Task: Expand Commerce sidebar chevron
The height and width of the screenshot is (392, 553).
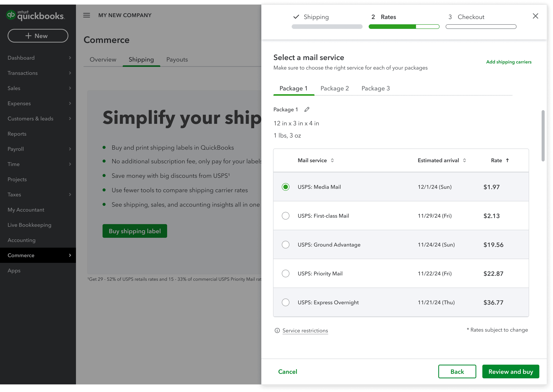Action: (70, 255)
